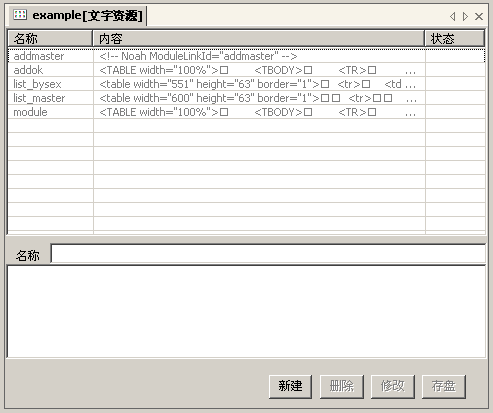Select the addmaster resource row
The width and height of the screenshot is (493, 413).
pos(246,56)
